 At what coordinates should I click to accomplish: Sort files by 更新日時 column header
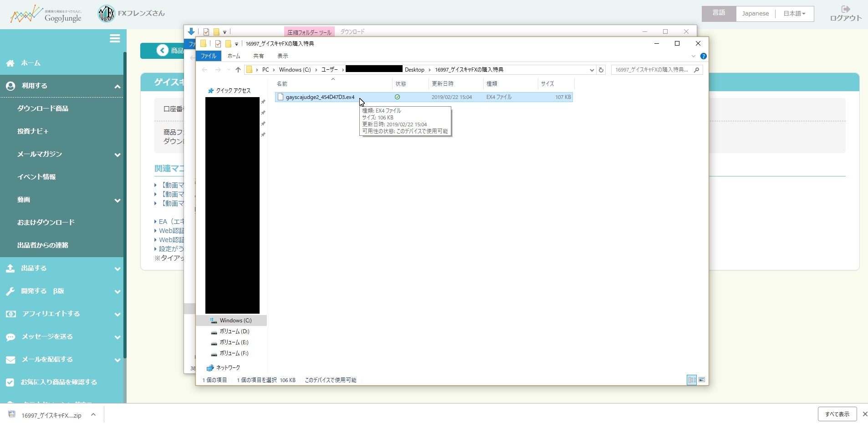443,84
